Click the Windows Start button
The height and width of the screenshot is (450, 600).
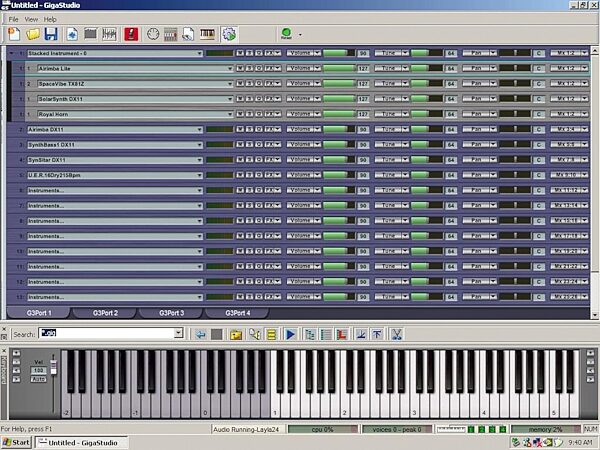(16, 443)
